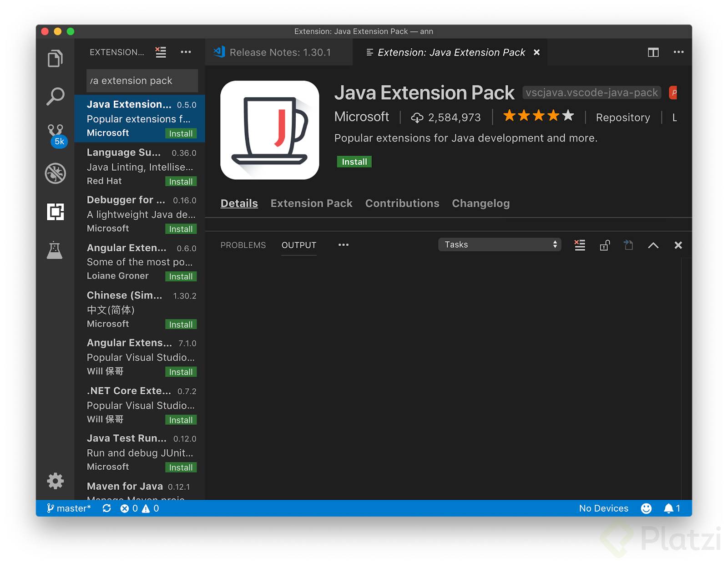Open the Explorer view in the activity bar
The height and width of the screenshot is (564, 728).
(x=55, y=58)
